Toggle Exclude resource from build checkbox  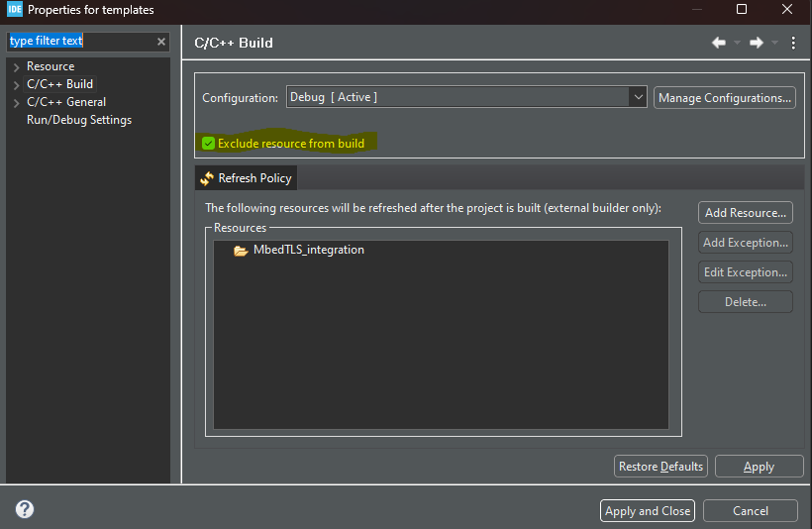[209, 144]
